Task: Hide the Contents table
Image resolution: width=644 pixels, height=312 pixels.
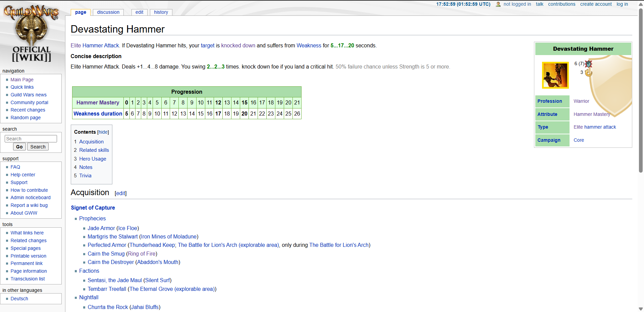Action: point(103,132)
